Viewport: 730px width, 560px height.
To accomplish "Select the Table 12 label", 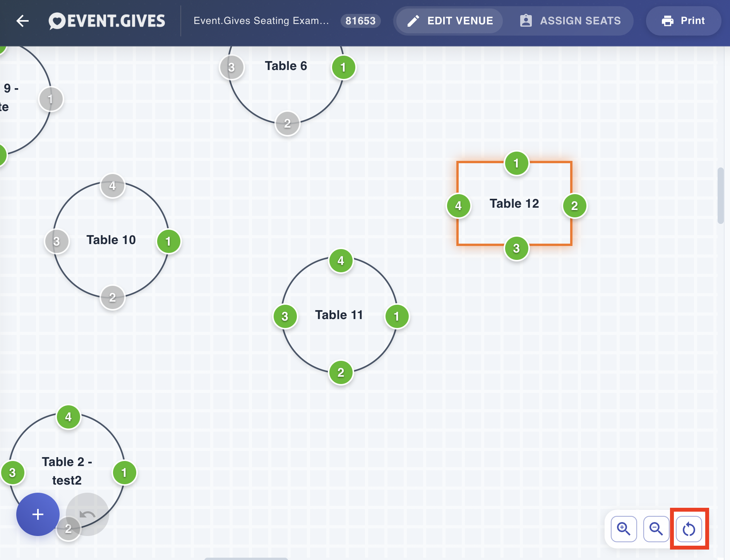I will tap(514, 203).
